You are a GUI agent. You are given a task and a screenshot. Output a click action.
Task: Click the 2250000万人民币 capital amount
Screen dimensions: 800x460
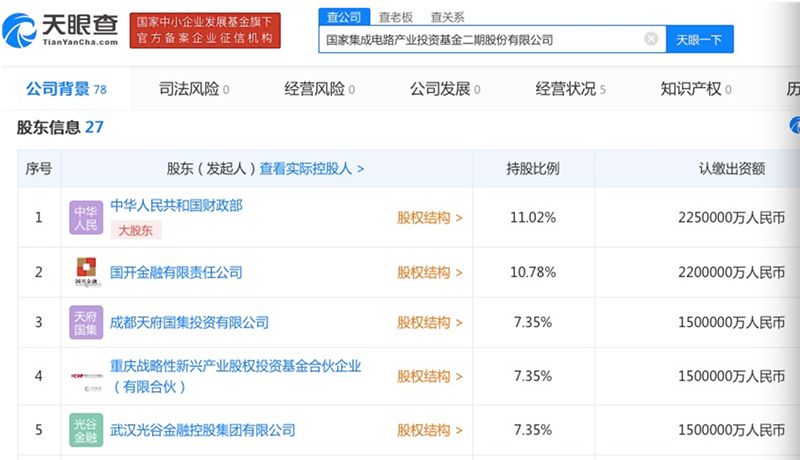732,218
